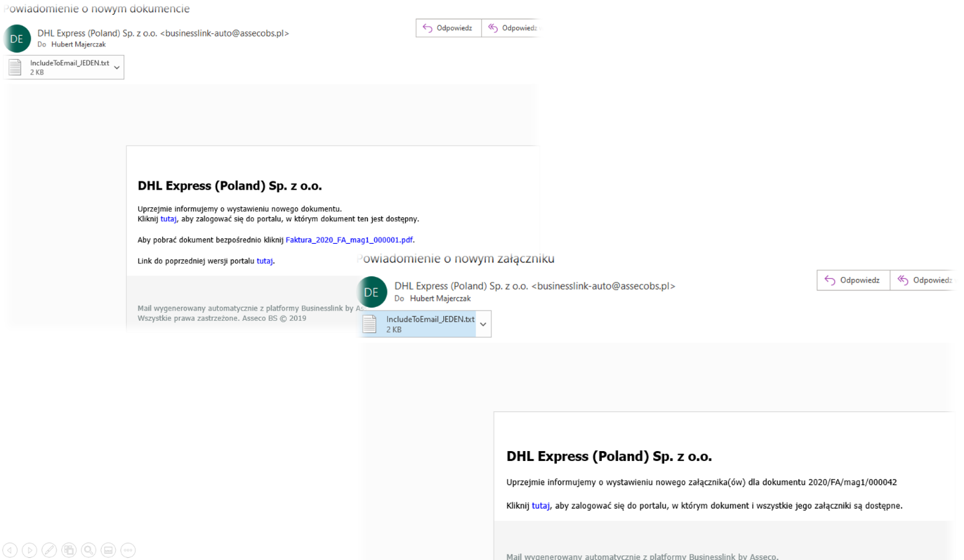The width and height of the screenshot is (964, 560).
Task: Click the bold DHL Express heading in the new attachment email body
Action: [x=609, y=456]
